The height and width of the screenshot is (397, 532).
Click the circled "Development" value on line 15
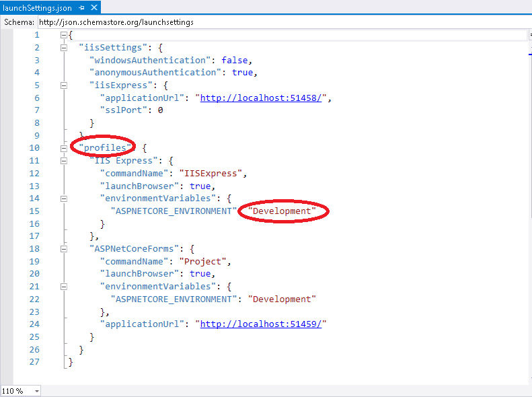point(282,211)
